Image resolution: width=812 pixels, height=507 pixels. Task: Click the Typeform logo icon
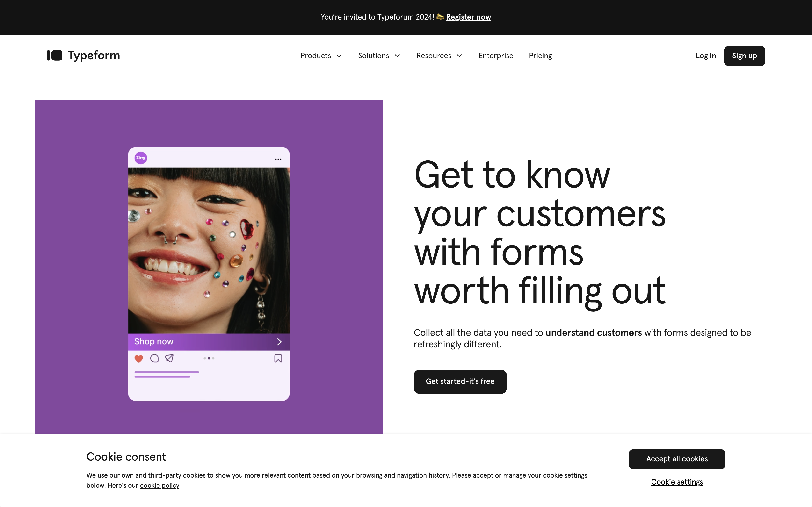54,55
